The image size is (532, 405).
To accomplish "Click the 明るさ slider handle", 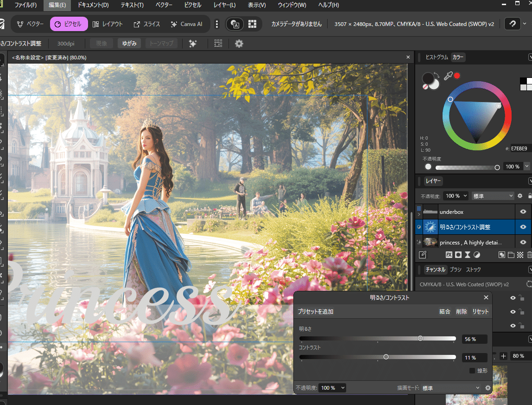I will click(420, 339).
